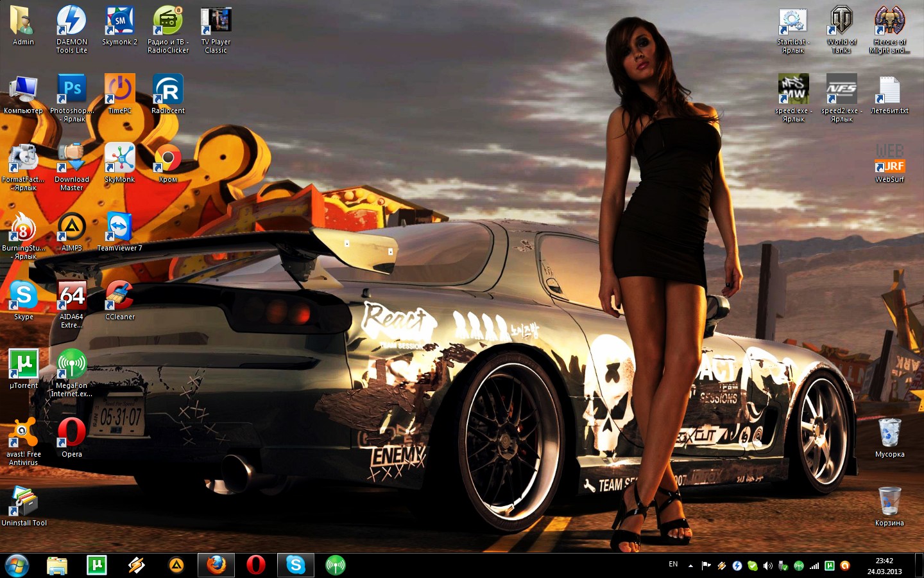Open the EN language selector
This screenshot has height=578, width=924.
click(673, 565)
